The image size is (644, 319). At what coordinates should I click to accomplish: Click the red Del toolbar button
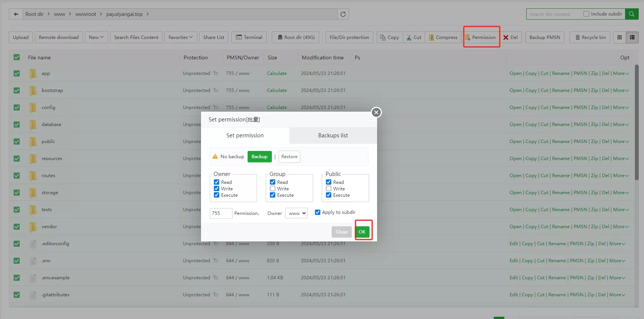[x=510, y=37]
